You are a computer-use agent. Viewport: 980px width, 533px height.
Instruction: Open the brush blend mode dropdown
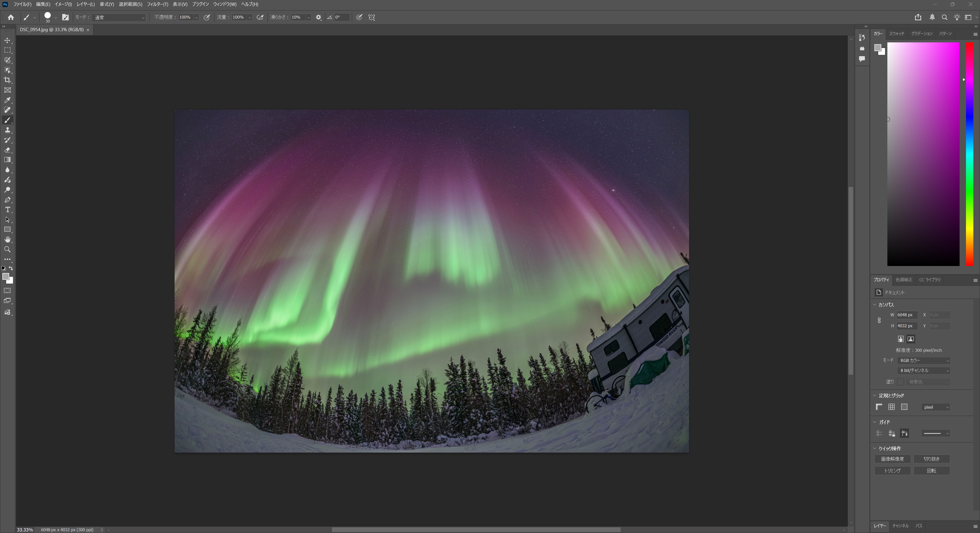click(x=119, y=18)
